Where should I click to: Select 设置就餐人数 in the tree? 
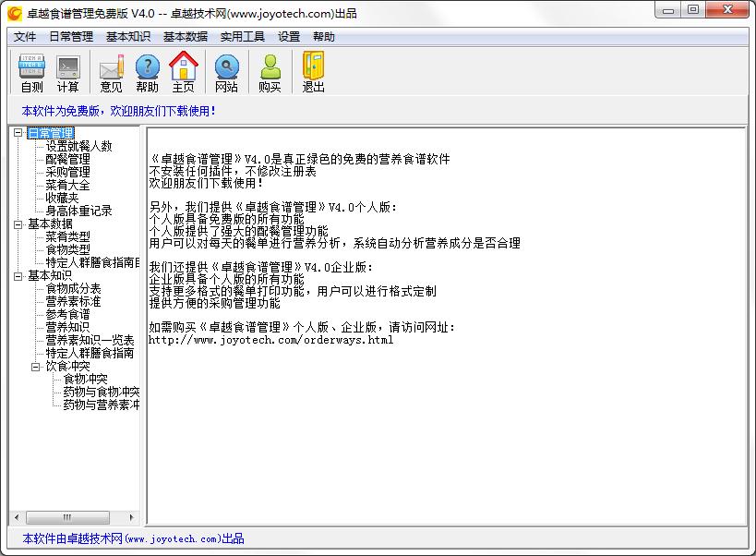[x=78, y=146]
